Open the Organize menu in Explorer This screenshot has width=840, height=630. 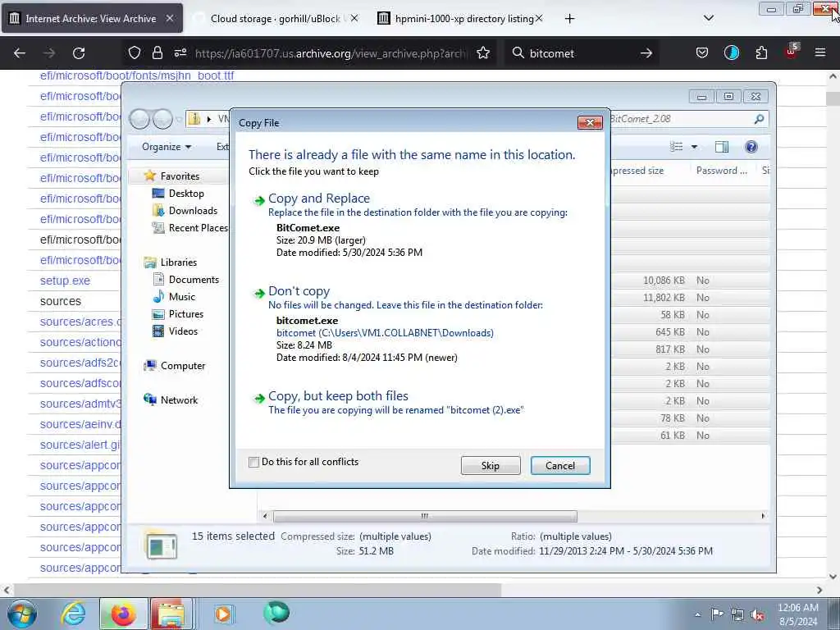(x=166, y=147)
